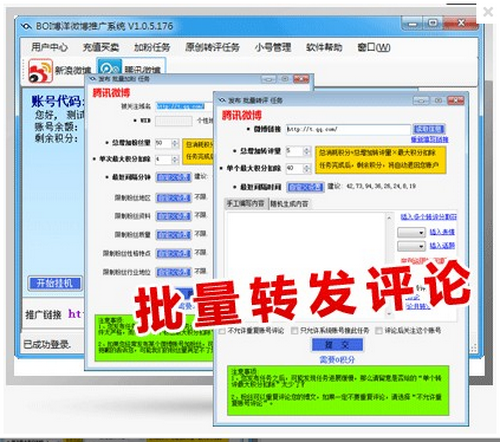Image resolution: width=500 pixels, height=442 pixels.
Task: Expand the emoticon dropdown beside 插入表情
Action: coord(412,232)
